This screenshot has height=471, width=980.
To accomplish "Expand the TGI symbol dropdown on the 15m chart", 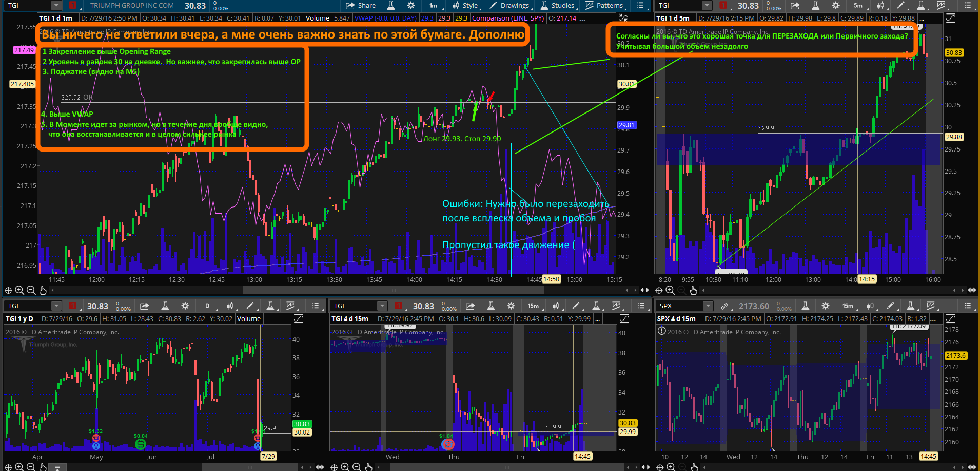I will pos(382,306).
